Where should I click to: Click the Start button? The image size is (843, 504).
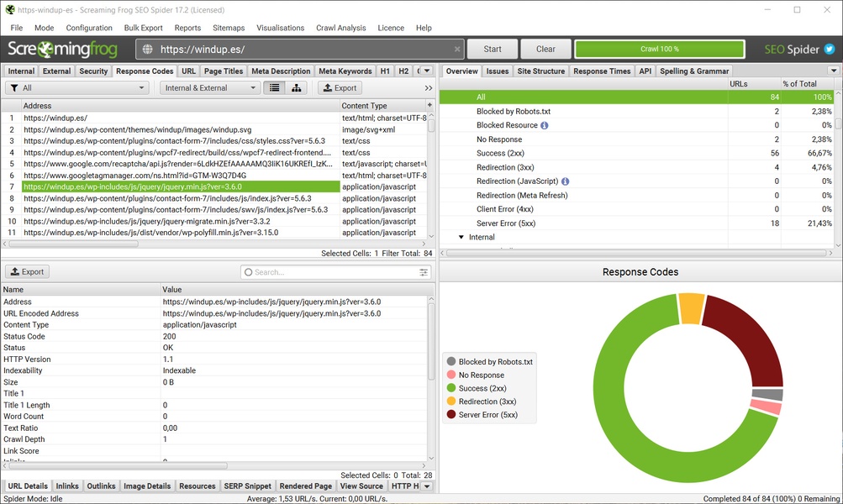493,50
